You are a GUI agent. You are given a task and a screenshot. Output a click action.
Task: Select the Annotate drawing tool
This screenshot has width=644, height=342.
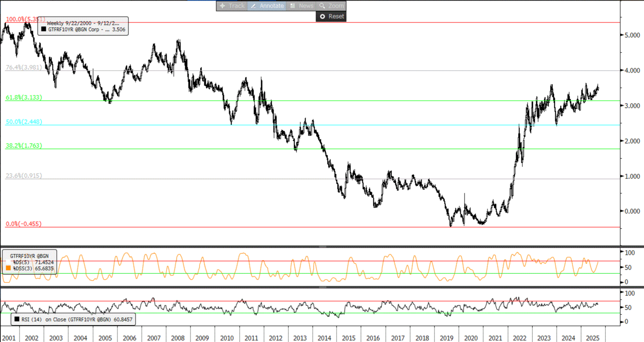267,6
